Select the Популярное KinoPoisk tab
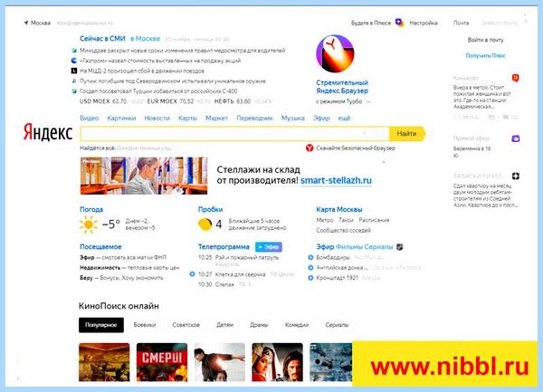The height and width of the screenshot is (392, 543). 101,325
